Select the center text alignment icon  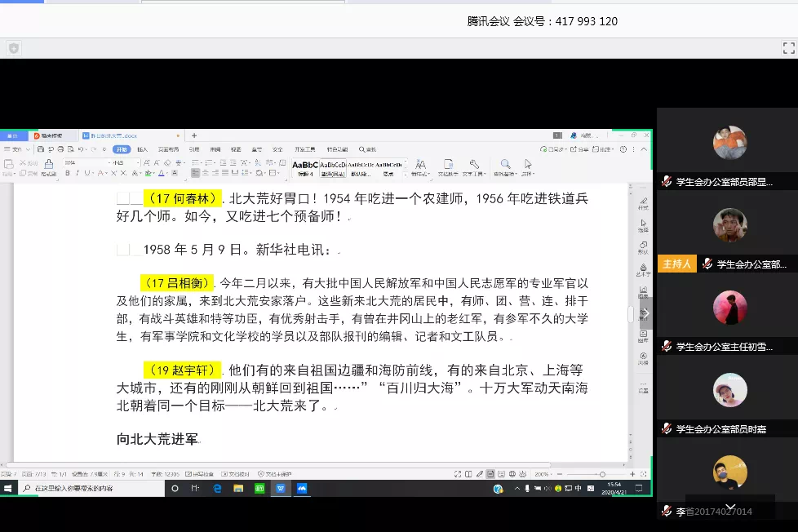pyautogui.click(x=207, y=173)
